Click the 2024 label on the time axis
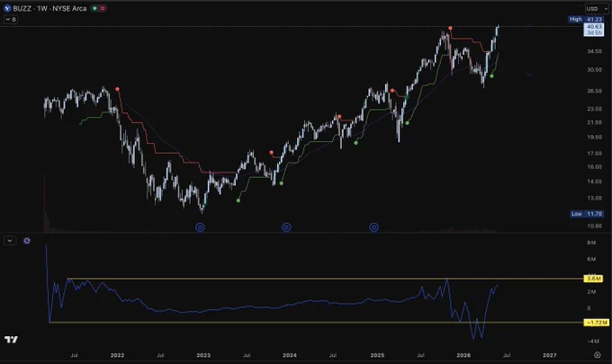Image resolution: width=612 pixels, height=364 pixels. tap(290, 355)
